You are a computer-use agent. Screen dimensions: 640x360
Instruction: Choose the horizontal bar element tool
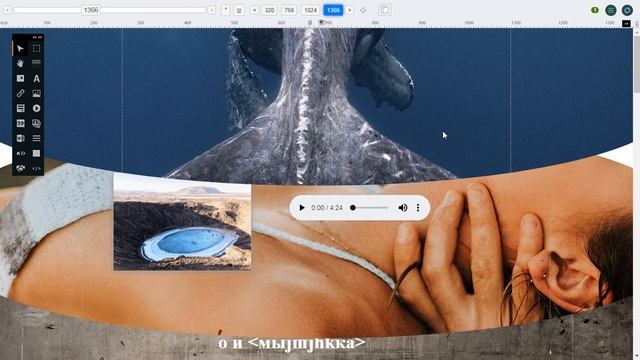pyautogui.click(x=36, y=62)
